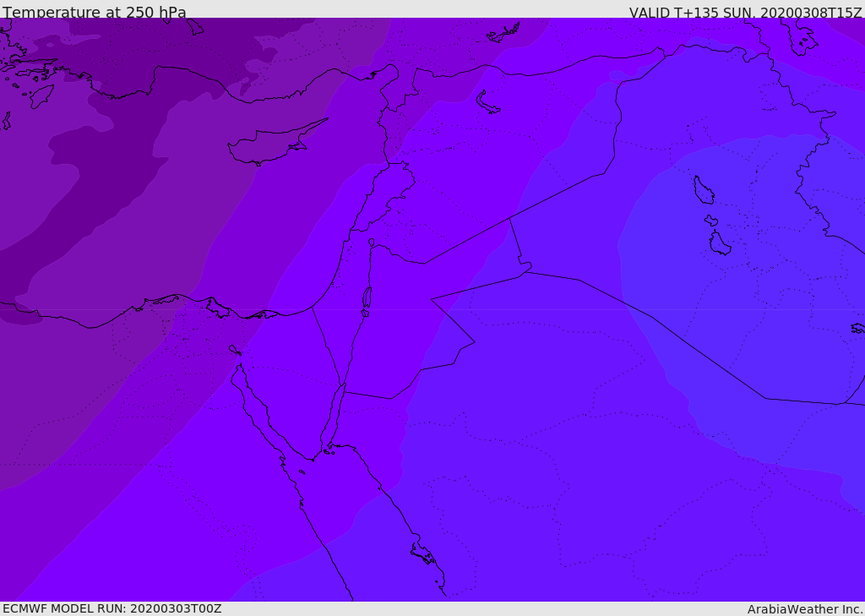Screen dimensions: 865x616
Task: Click the Dead Sea outline
Action: (x=367, y=299)
